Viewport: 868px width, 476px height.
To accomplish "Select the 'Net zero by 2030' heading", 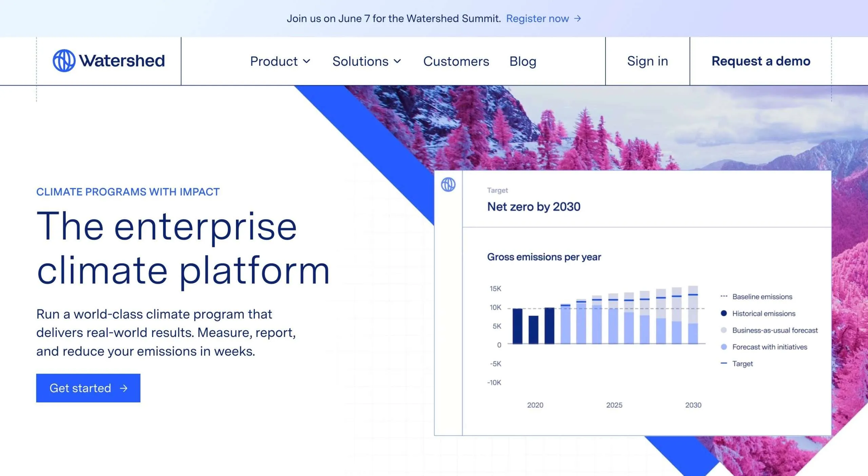I will 534,207.
